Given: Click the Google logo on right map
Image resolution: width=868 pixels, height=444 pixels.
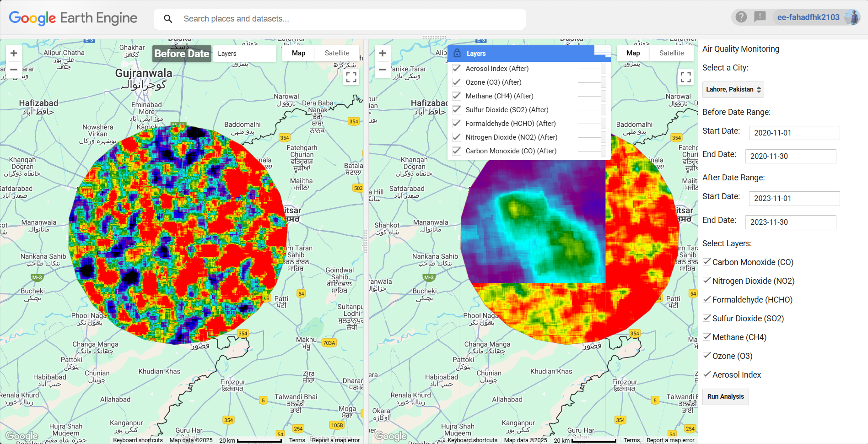Looking at the screenshot, I should click(391, 436).
